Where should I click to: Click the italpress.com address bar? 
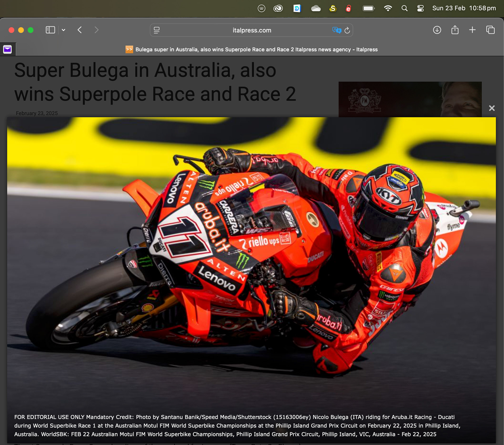click(251, 30)
